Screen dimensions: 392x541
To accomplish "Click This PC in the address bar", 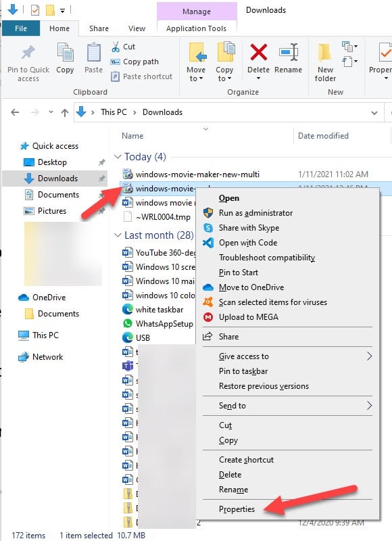I will pyautogui.click(x=114, y=112).
